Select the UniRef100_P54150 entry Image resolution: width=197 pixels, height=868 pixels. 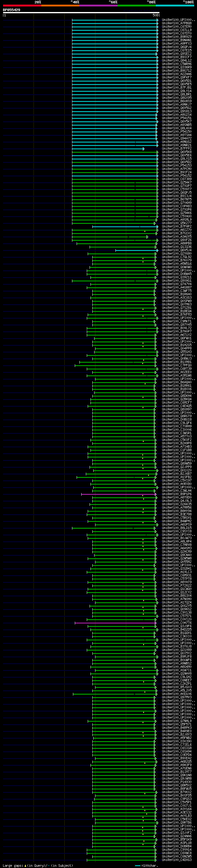pyautogui.click(x=177, y=132)
